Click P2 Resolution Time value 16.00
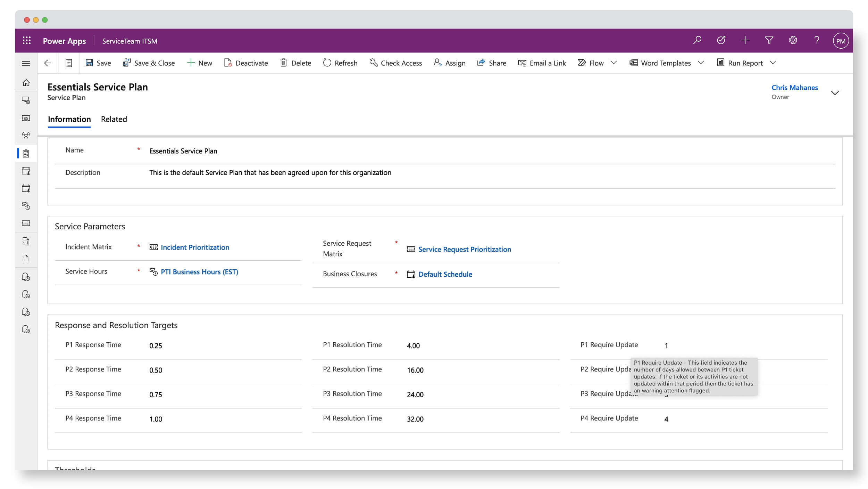 415,370
